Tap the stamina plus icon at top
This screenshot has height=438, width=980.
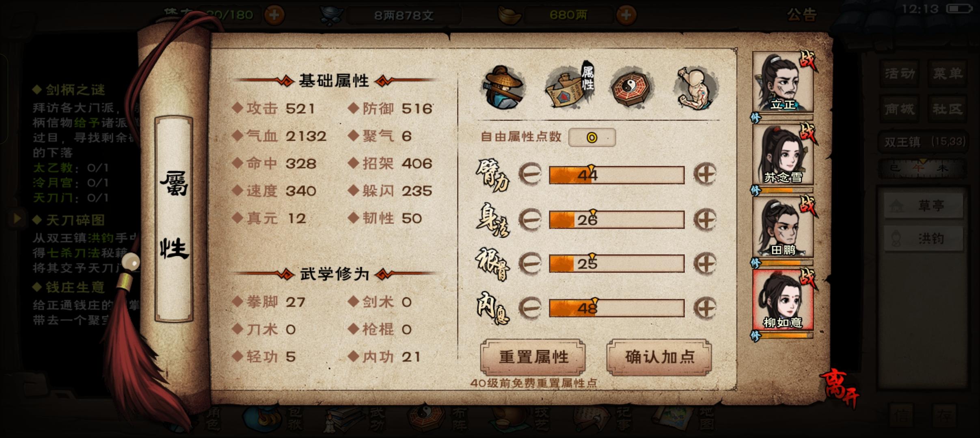tap(274, 15)
